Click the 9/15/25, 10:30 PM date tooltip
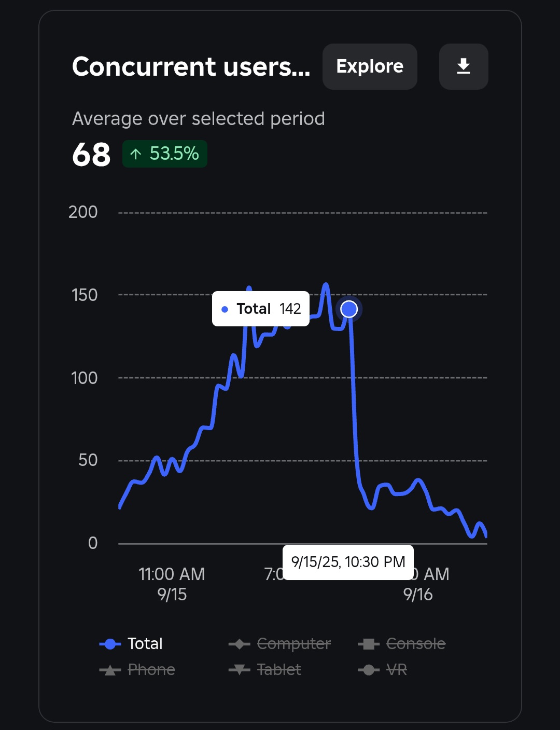 click(348, 562)
